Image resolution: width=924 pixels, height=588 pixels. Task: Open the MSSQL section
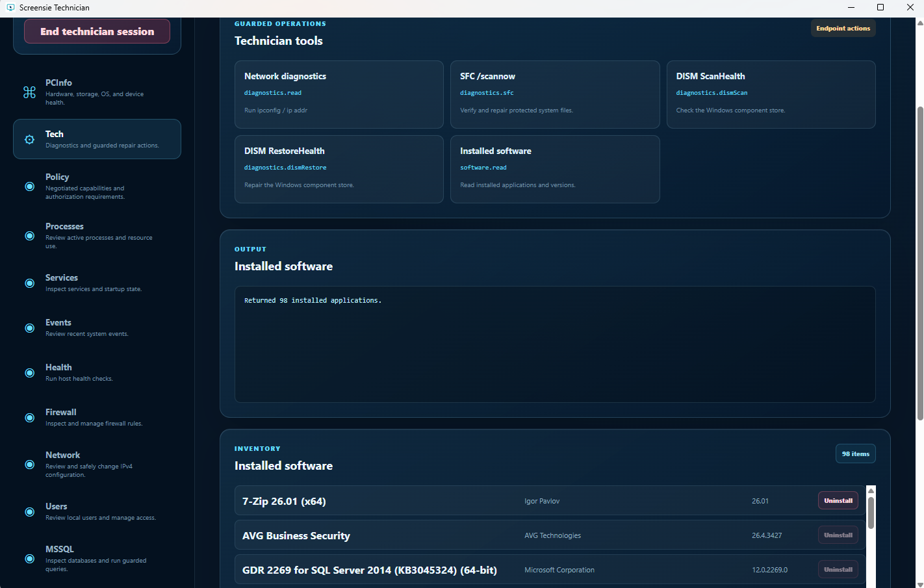click(x=97, y=559)
